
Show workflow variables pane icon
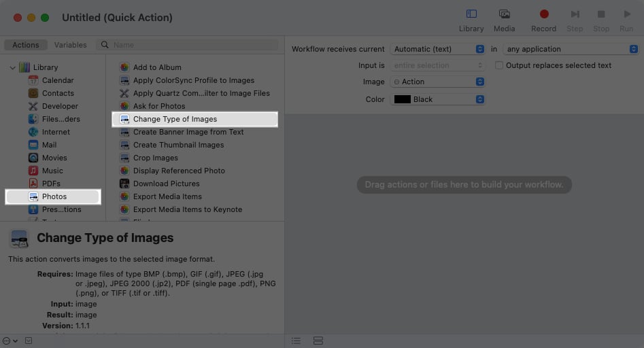tap(318, 341)
